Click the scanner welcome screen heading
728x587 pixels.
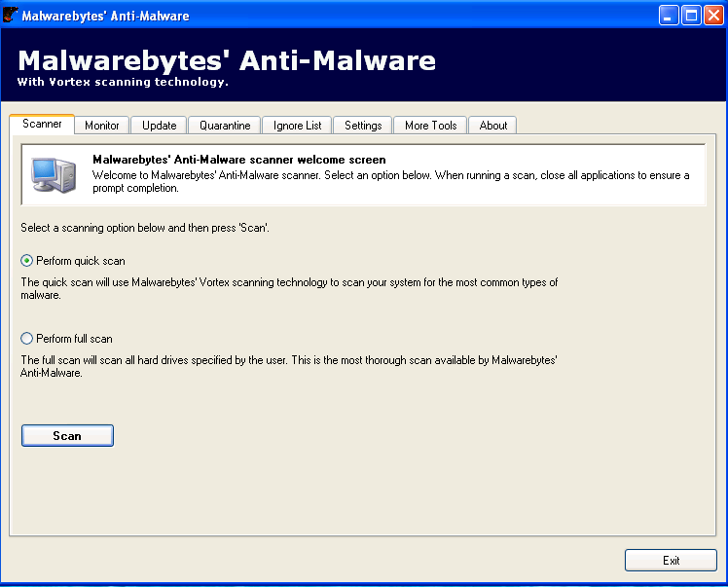coord(239,160)
